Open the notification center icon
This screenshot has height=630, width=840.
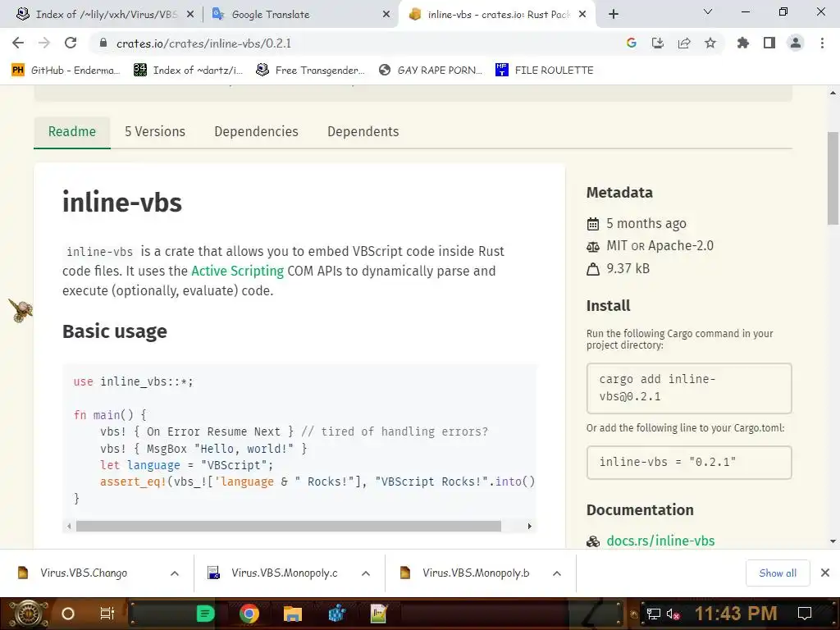pyautogui.click(x=804, y=614)
